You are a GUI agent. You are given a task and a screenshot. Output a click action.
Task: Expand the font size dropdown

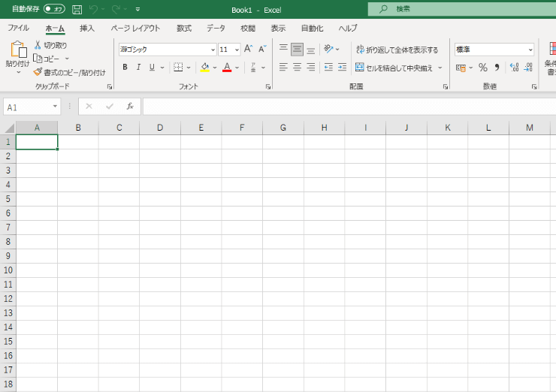click(237, 50)
